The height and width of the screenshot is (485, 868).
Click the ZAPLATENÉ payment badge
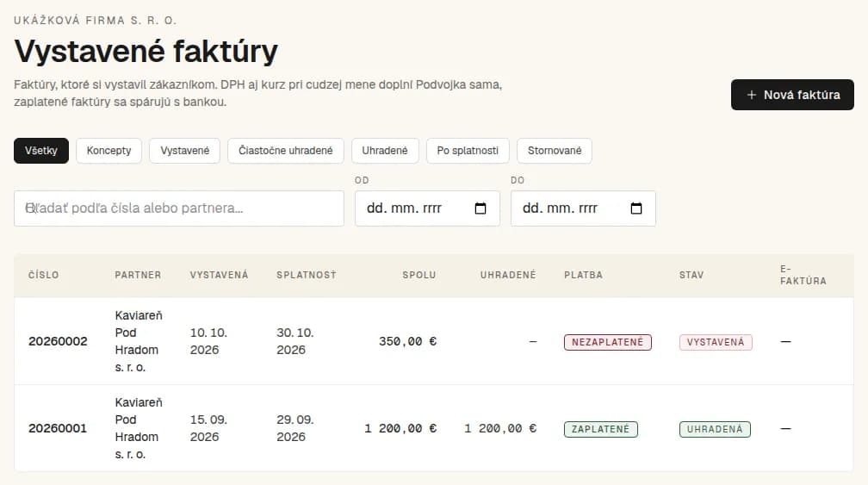[601, 429]
